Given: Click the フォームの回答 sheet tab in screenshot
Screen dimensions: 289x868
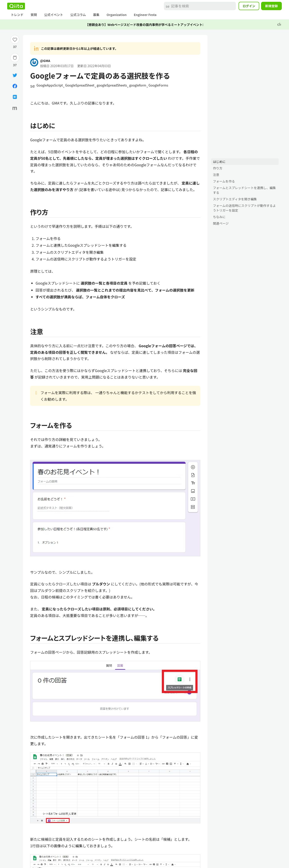Looking at the screenshot, I should point(58,820).
